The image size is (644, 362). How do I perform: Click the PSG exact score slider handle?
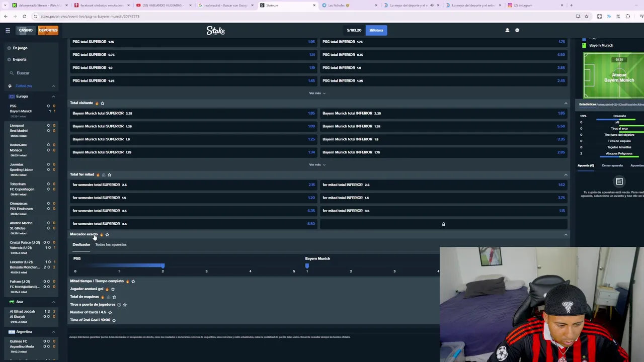click(x=163, y=265)
